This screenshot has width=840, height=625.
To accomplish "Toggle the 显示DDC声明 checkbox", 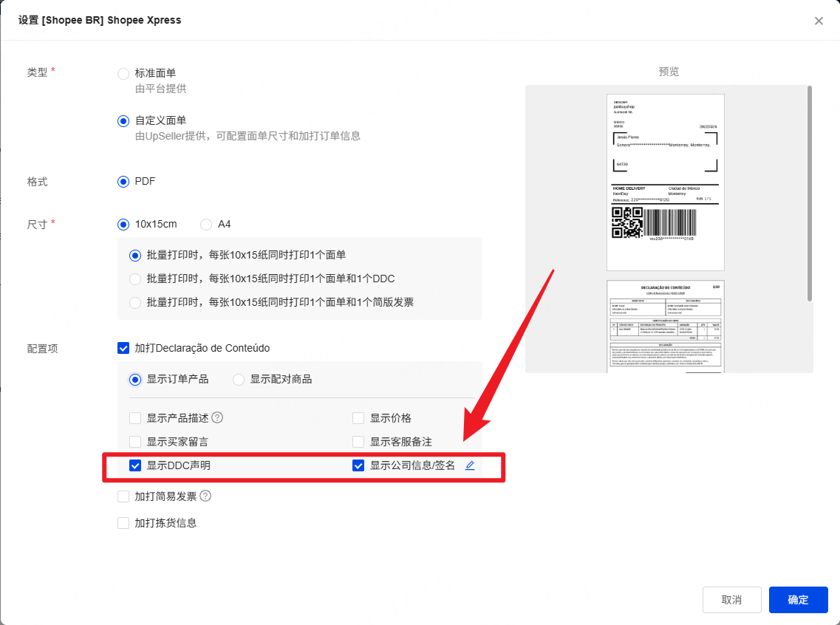I will pyautogui.click(x=135, y=465).
